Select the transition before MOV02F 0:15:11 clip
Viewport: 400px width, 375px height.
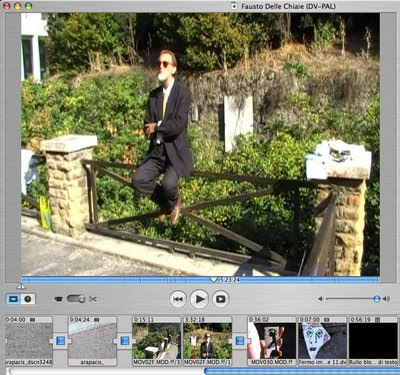click(125, 341)
